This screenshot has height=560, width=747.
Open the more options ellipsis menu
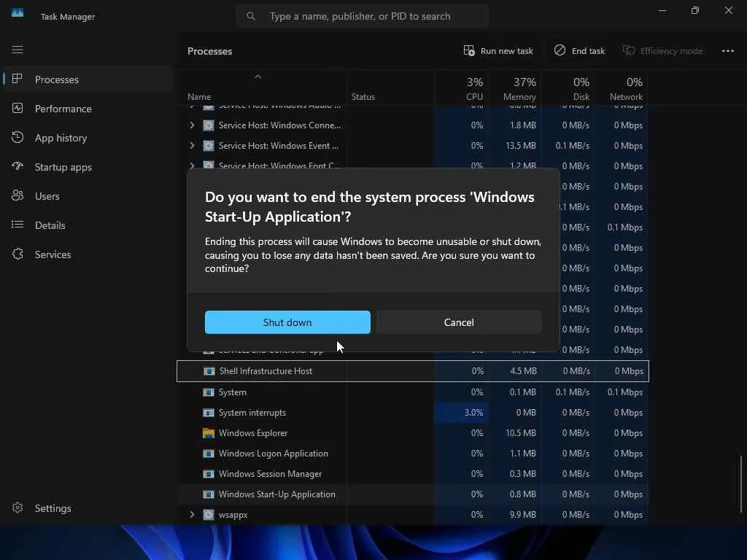tap(727, 50)
